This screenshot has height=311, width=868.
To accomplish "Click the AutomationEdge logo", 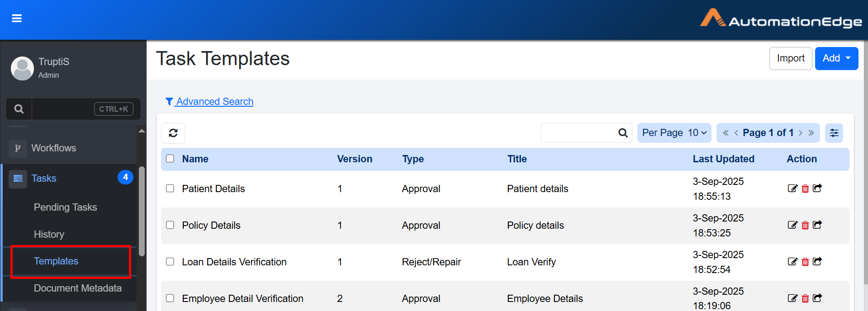I will [x=781, y=19].
